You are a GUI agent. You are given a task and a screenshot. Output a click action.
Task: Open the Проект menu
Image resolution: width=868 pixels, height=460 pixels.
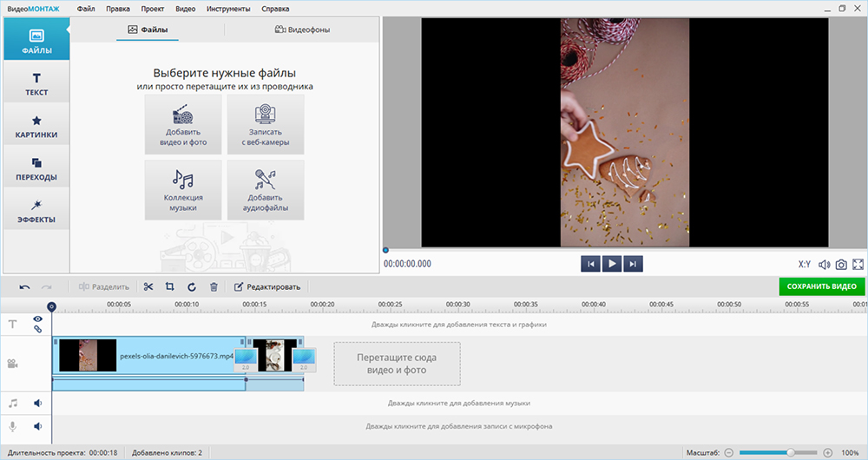[152, 9]
